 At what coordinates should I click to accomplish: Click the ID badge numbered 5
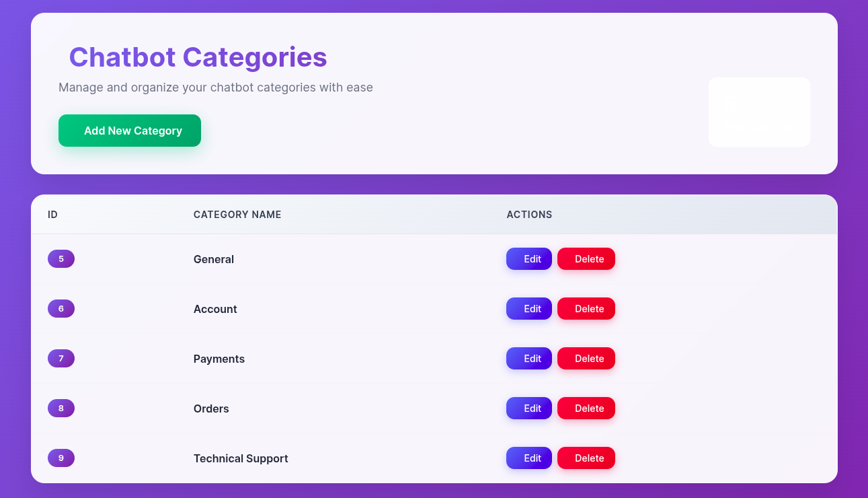point(61,259)
